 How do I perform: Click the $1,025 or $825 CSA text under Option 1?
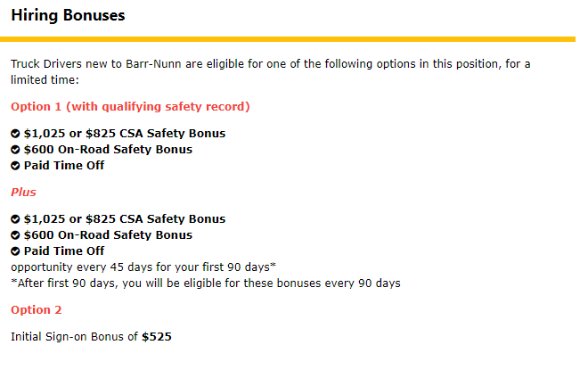point(125,134)
